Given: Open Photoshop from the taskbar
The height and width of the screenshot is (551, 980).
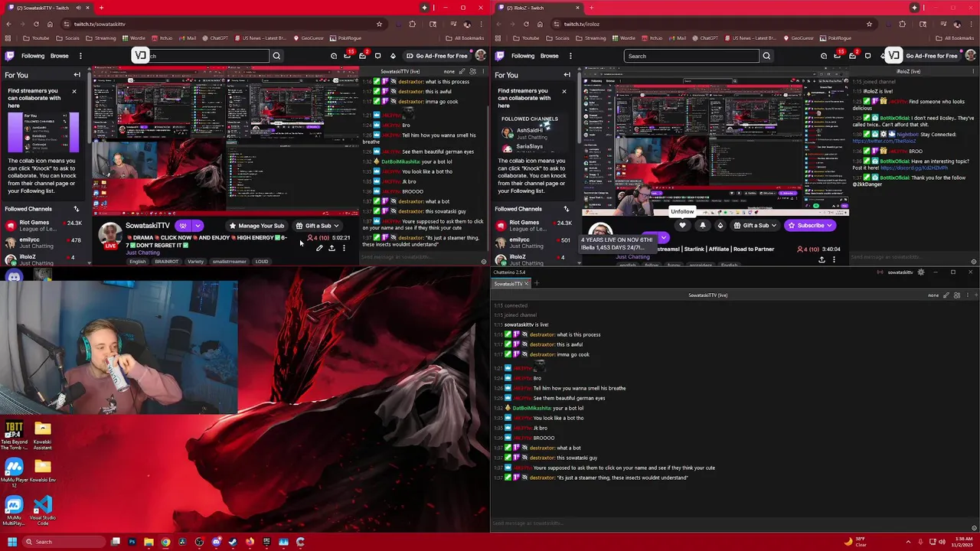Looking at the screenshot, I should pyautogui.click(x=132, y=542).
